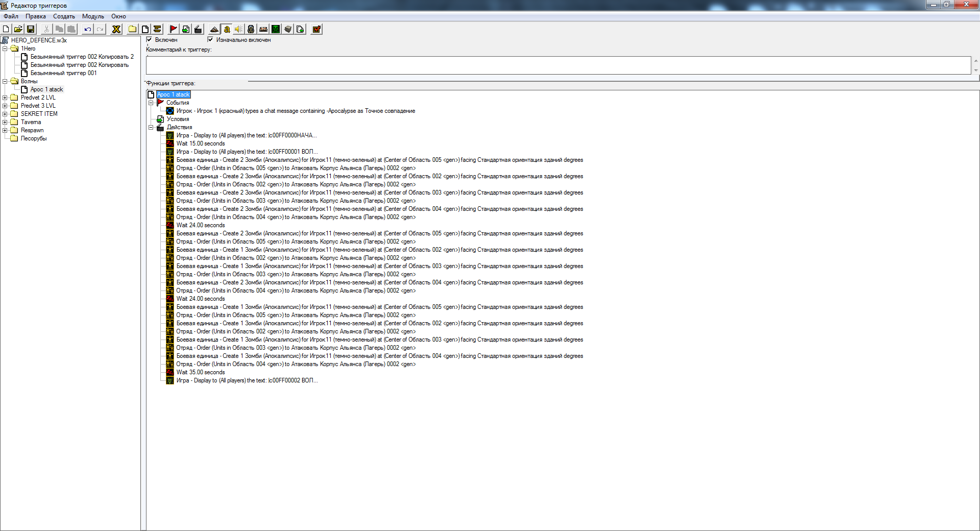Open the Окно menu

118,16
